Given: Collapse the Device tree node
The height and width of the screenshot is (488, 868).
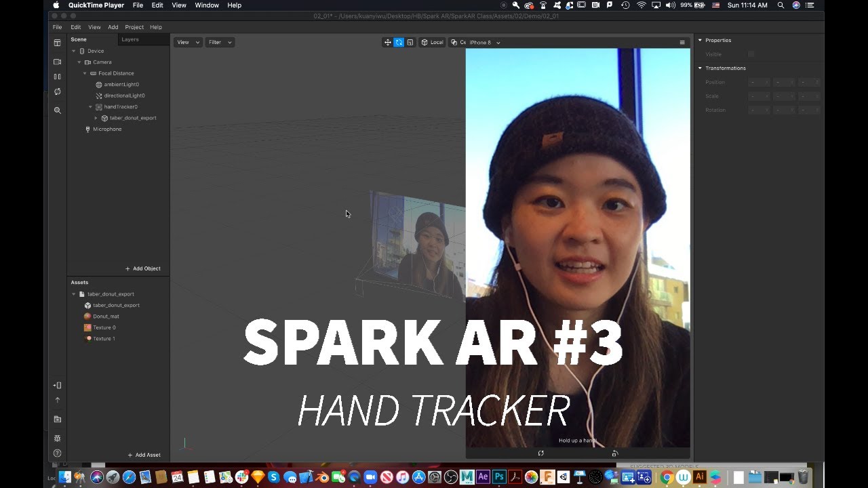Looking at the screenshot, I should tap(73, 51).
